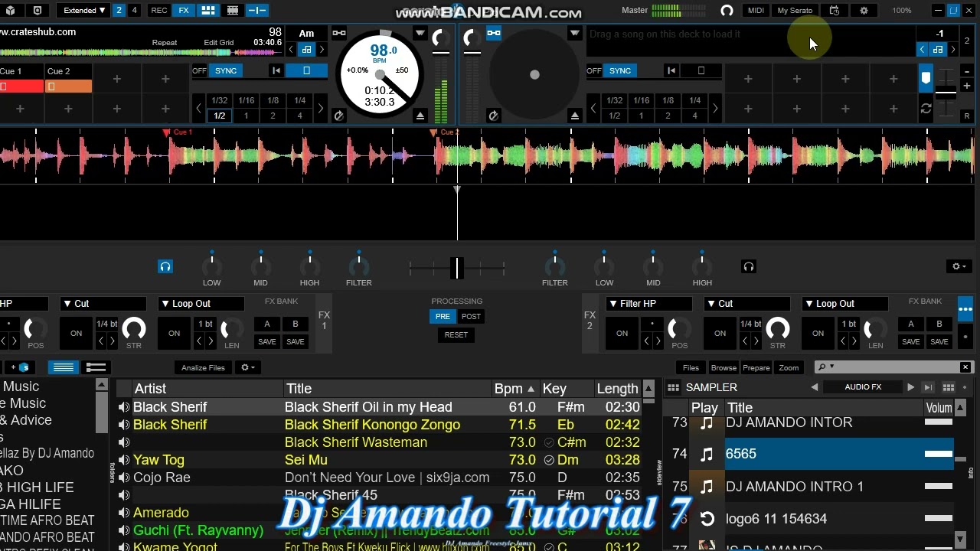Open the setup gear in top bar

(x=864, y=11)
